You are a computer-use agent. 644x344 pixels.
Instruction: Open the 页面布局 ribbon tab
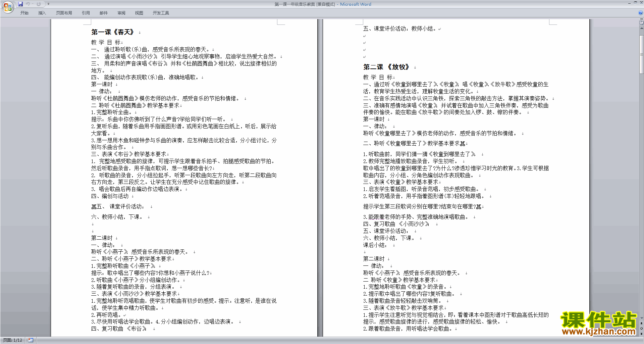coord(64,13)
